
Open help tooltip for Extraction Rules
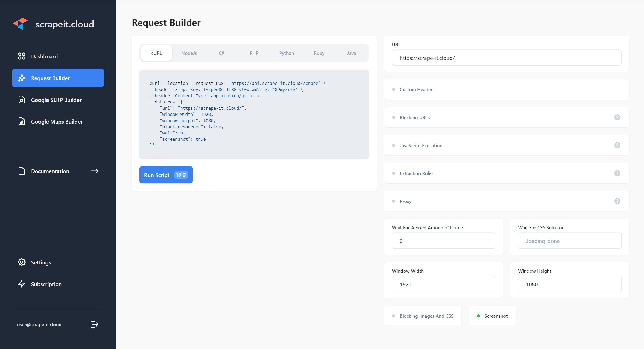pyautogui.click(x=617, y=173)
